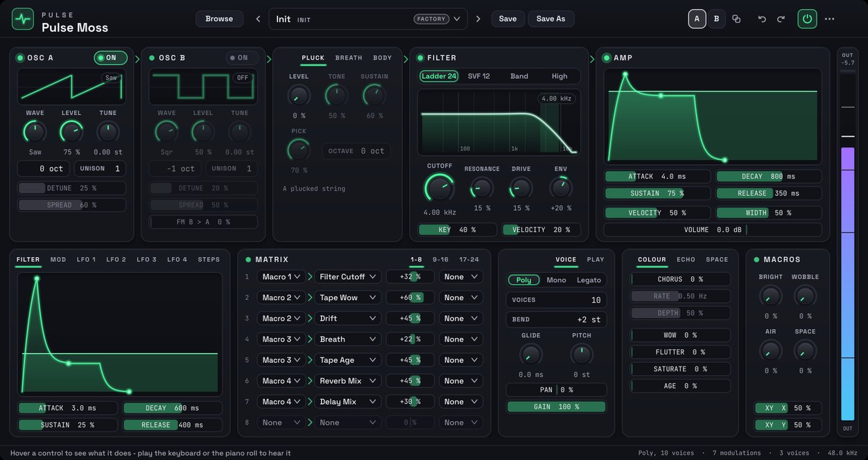
Task: Open the Filter Cutoff destination dropdown
Action: coord(348,276)
